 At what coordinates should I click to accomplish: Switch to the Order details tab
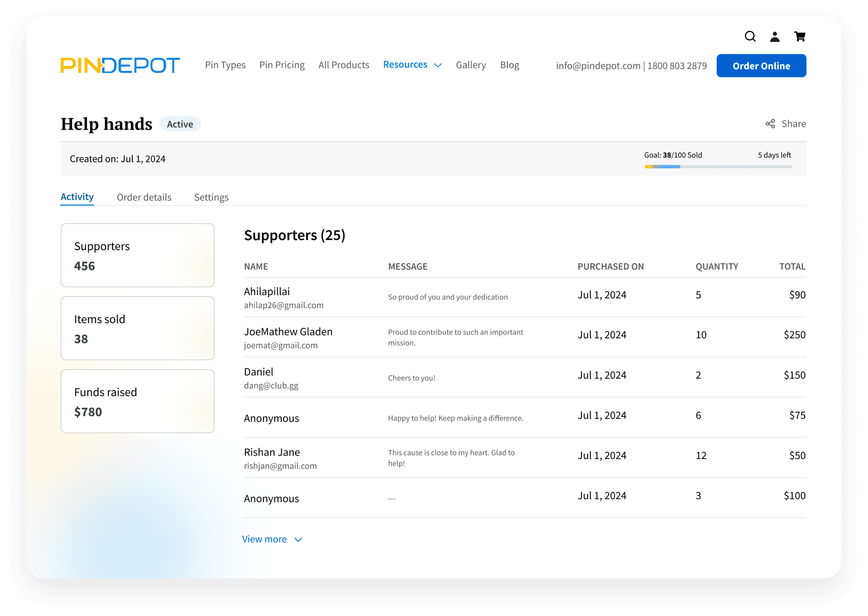(x=144, y=197)
